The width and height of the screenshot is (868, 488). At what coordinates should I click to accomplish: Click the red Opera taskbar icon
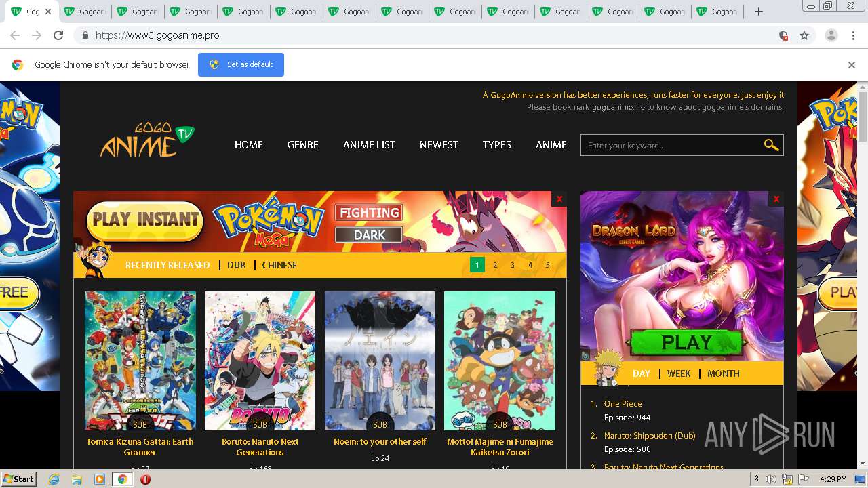click(x=145, y=479)
